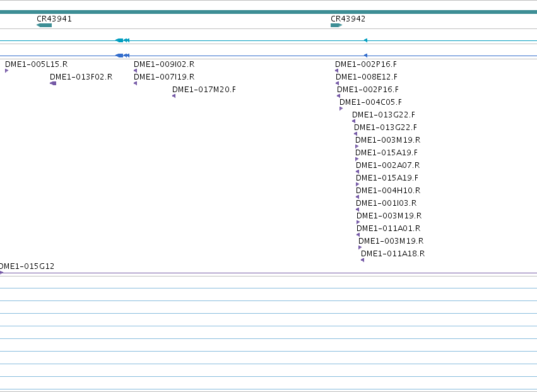
Task: Click the arrow marker under DME1-008E12.F
Action: point(338,83)
